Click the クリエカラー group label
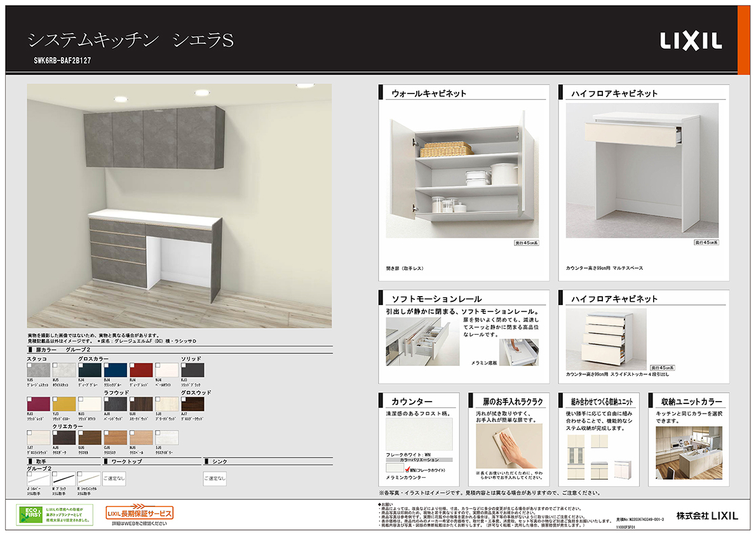The image size is (756, 535). click(67, 426)
